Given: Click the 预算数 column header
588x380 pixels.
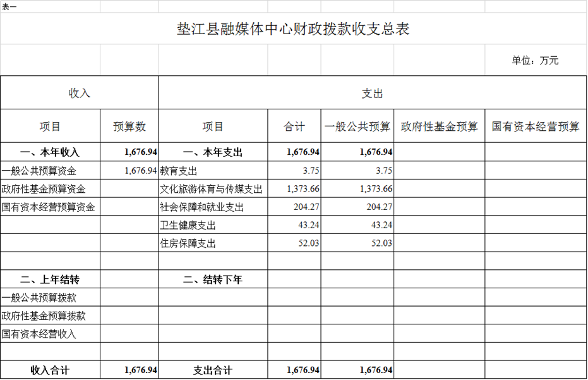Looking at the screenshot, I should [129, 126].
